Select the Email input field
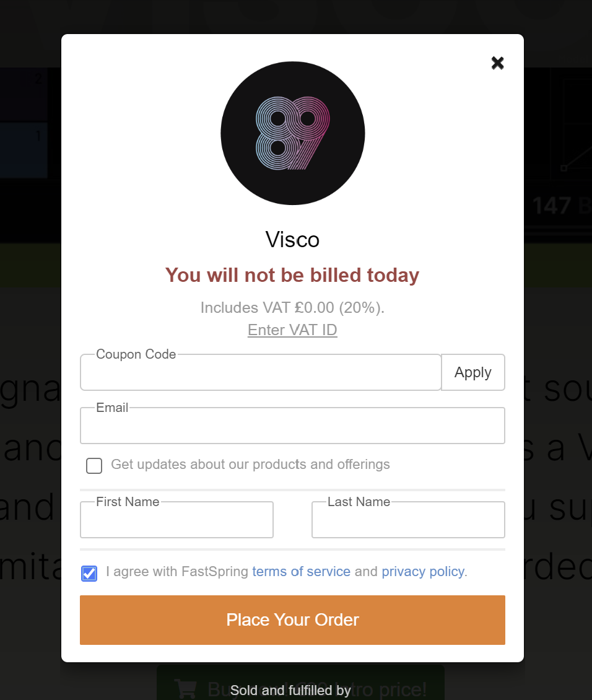The image size is (592, 700). click(x=293, y=426)
